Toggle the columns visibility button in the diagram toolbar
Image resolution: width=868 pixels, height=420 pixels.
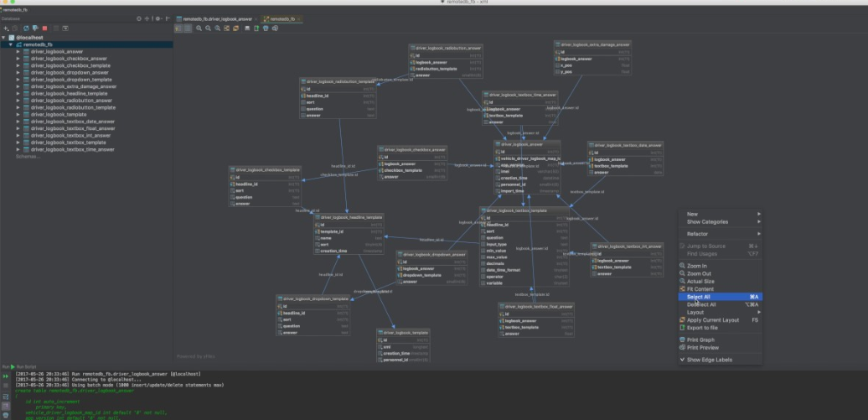point(188,29)
